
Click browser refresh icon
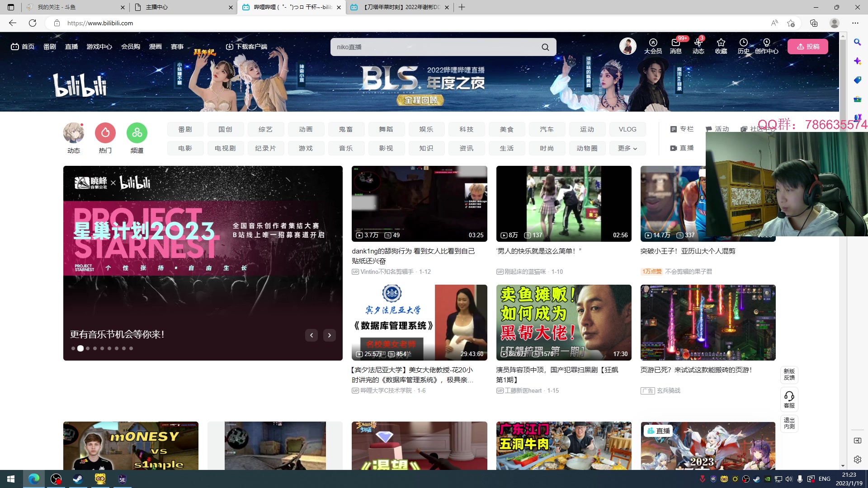[x=33, y=23]
